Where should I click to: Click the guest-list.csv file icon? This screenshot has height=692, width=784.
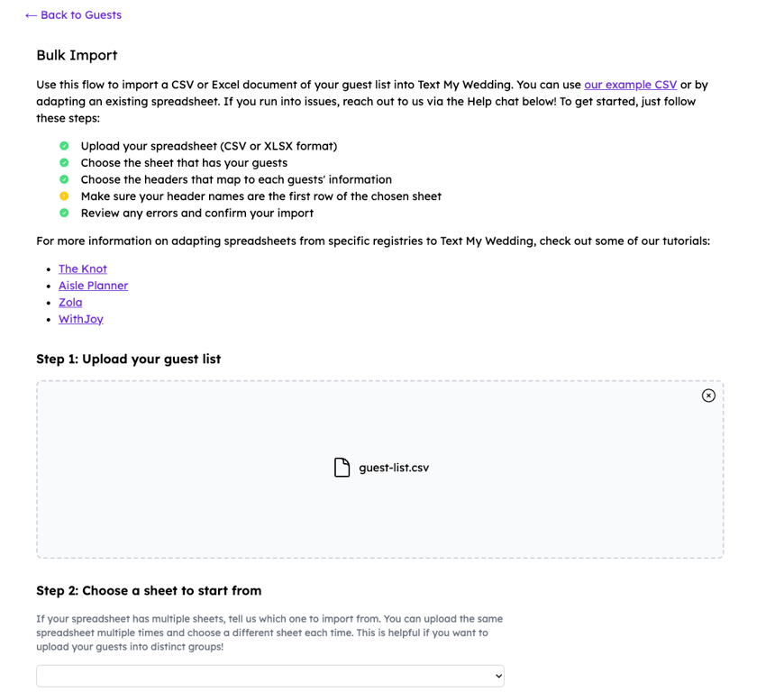tap(342, 468)
